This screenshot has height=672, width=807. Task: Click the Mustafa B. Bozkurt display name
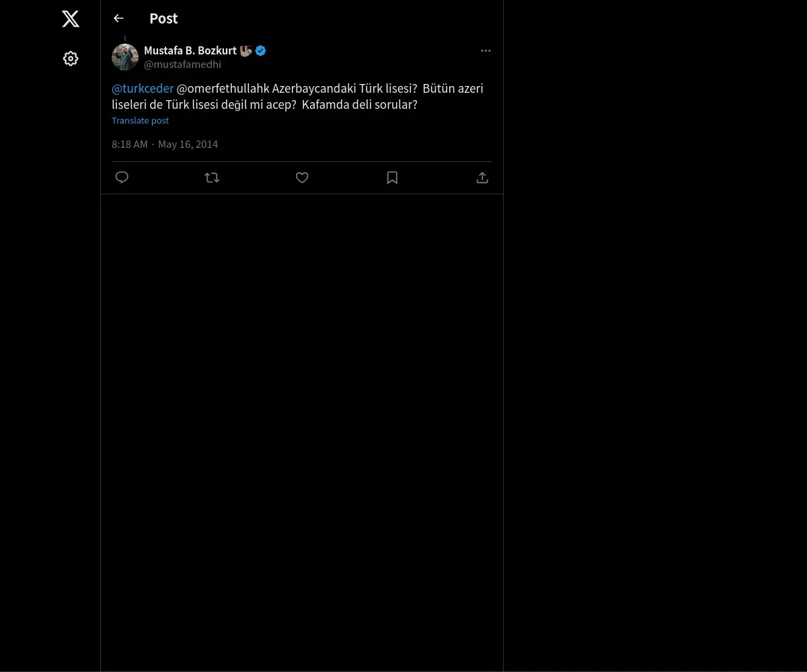click(x=190, y=50)
